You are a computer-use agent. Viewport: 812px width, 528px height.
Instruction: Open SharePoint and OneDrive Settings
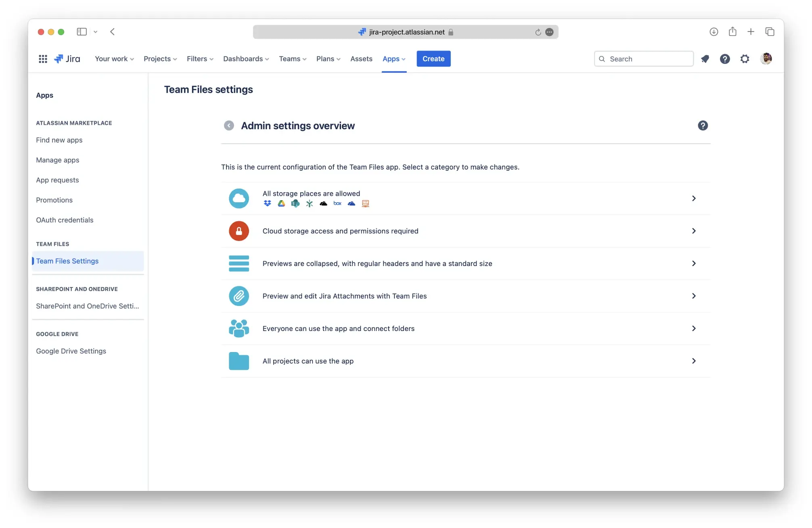[88, 306]
